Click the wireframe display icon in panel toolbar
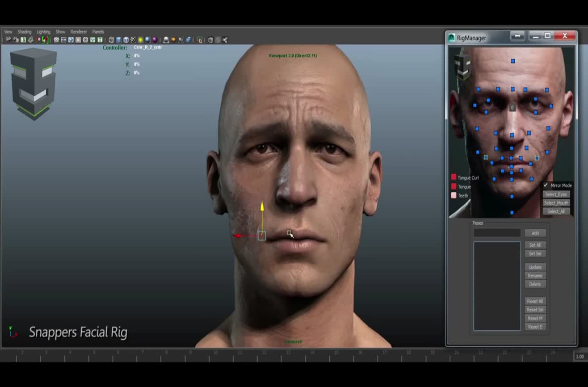This screenshot has width=588, height=387. (111, 40)
